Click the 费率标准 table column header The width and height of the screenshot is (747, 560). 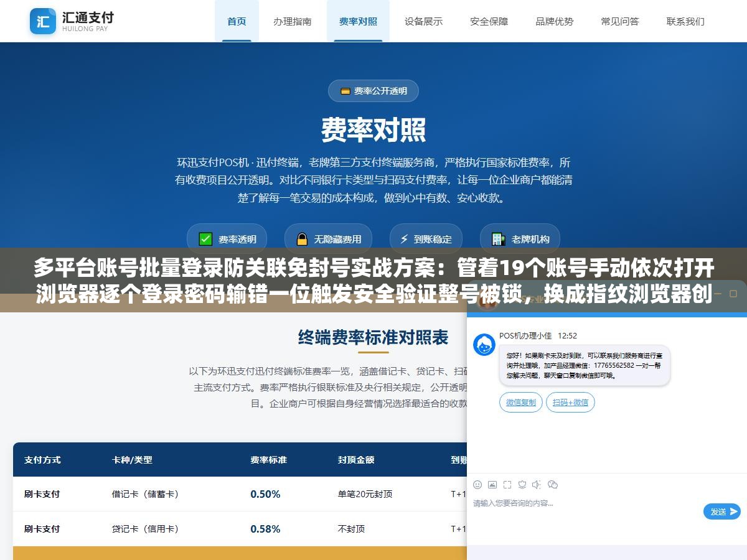(269, 460)
